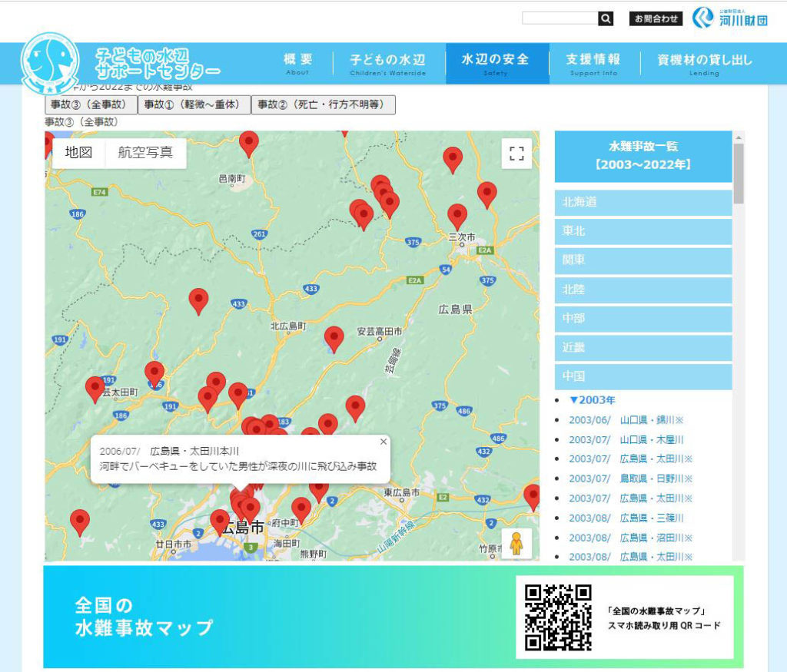787x672 pixels.
Task: Close the accident info popup
Action: pyautogui.click(x=384, y=442)
